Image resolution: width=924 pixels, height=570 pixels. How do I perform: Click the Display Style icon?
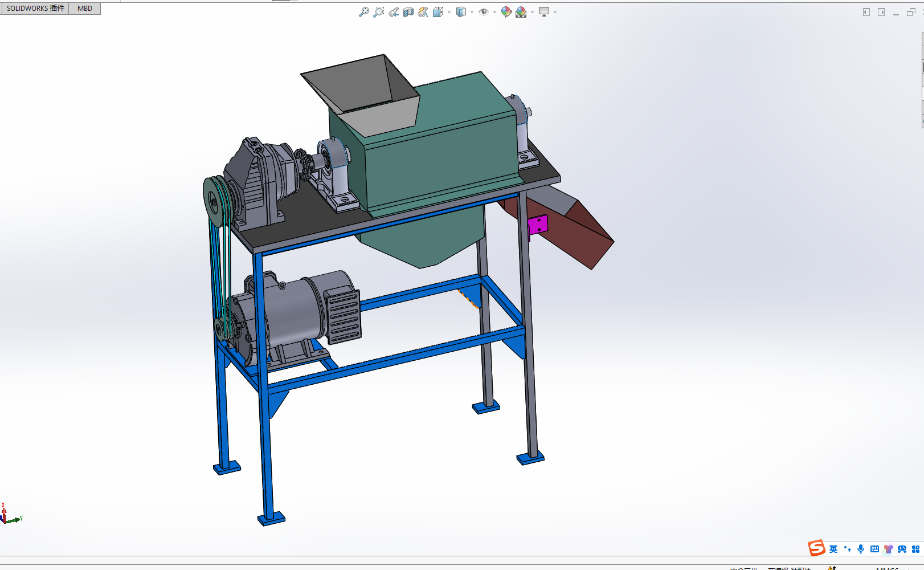[x=461, y=12]
